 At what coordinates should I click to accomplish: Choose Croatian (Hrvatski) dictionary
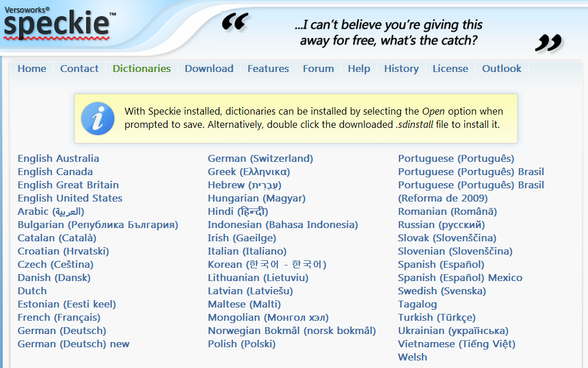(63, 252)
